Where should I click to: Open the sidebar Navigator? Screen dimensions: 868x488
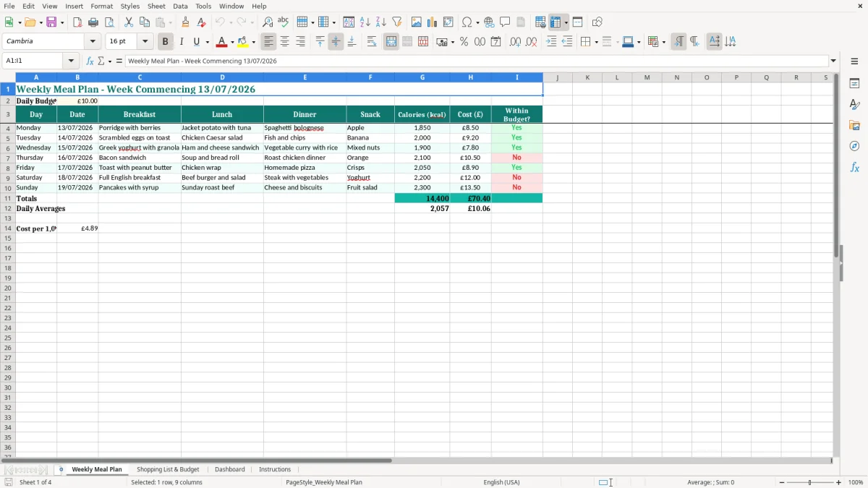point(854,146)
